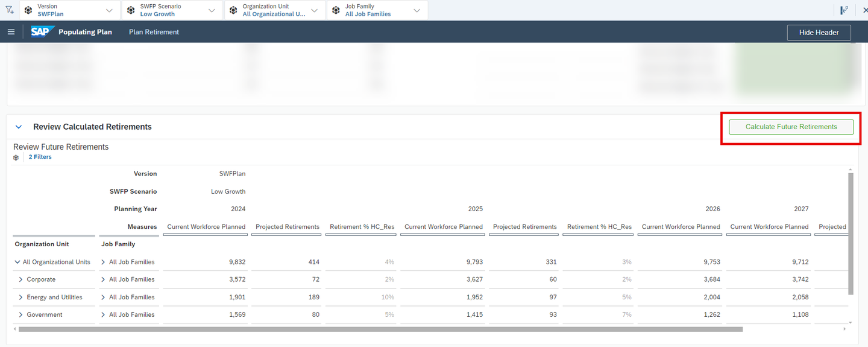Open the Job Family dropdown arrow
The image size is (868, 347).
tap(417, 10)
